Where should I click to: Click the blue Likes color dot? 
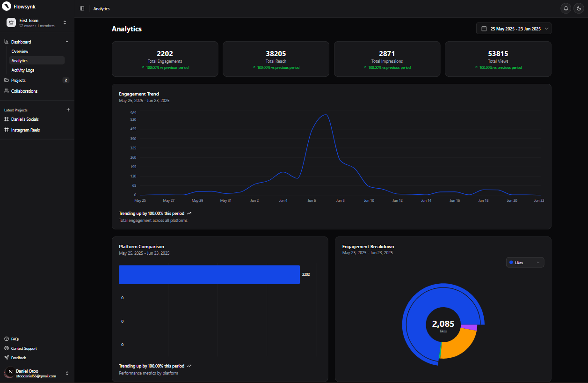pyautogui.click(x=511, y=262)
